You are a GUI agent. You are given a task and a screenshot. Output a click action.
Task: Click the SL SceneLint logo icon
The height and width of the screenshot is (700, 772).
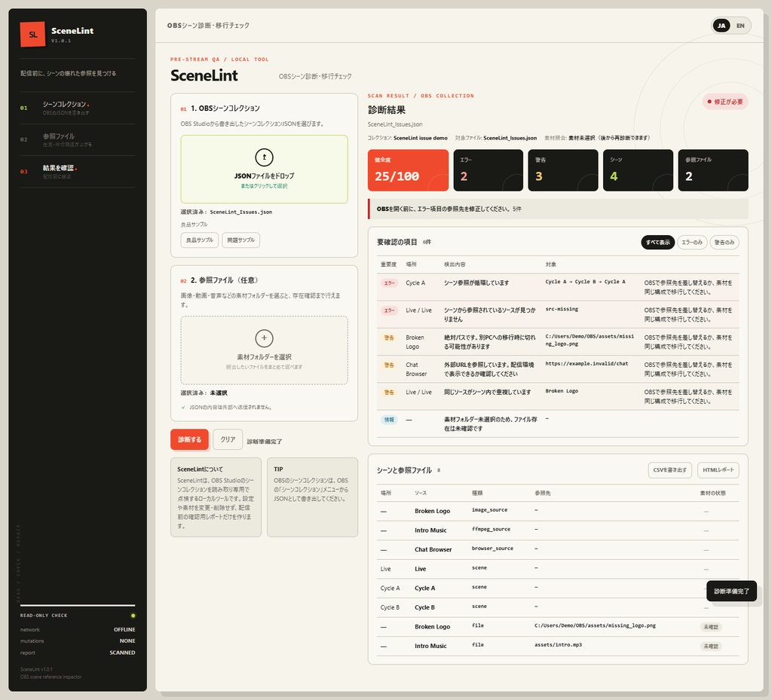click(x=32, y=35)
